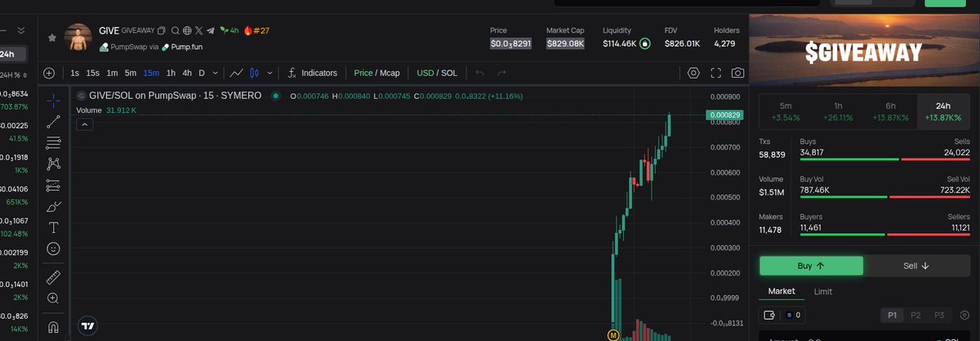
Task: Select the text annotation tool
Action: 53,227
